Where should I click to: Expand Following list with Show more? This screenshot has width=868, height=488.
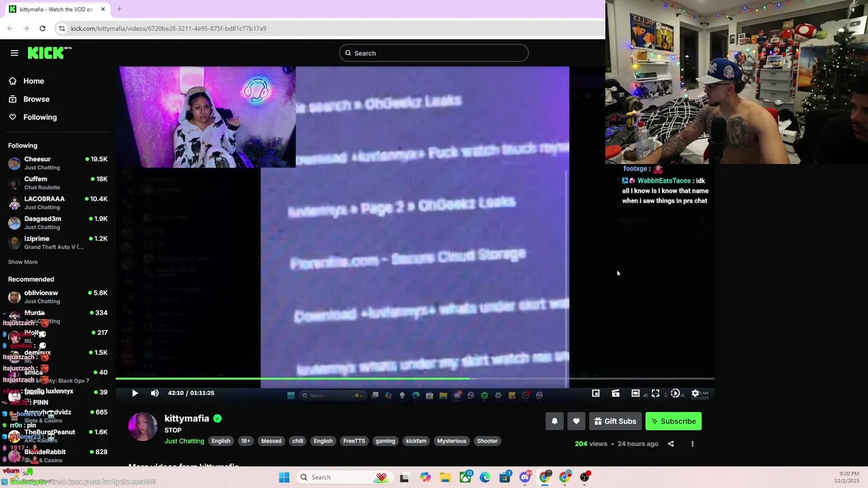tap(23, 262)
